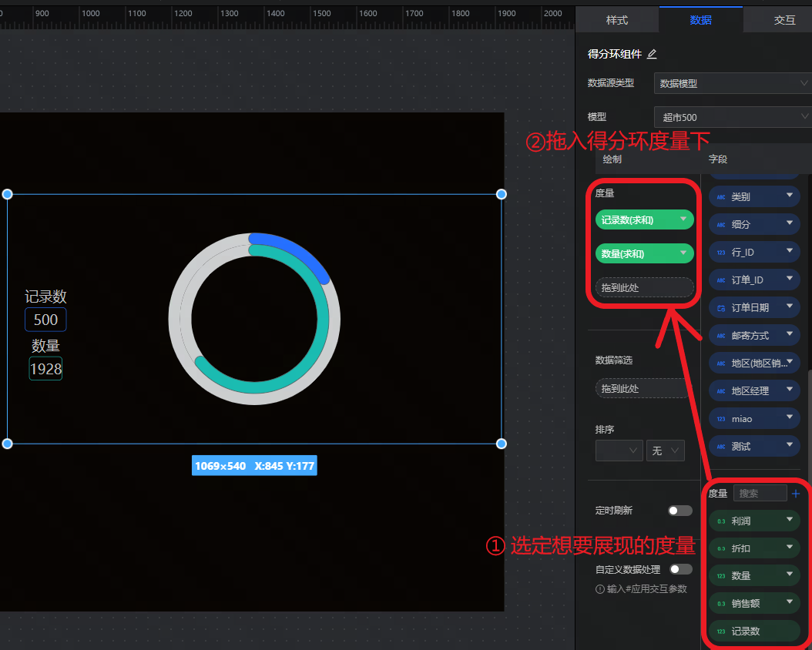Click the measure search input box

coord(760,493)
